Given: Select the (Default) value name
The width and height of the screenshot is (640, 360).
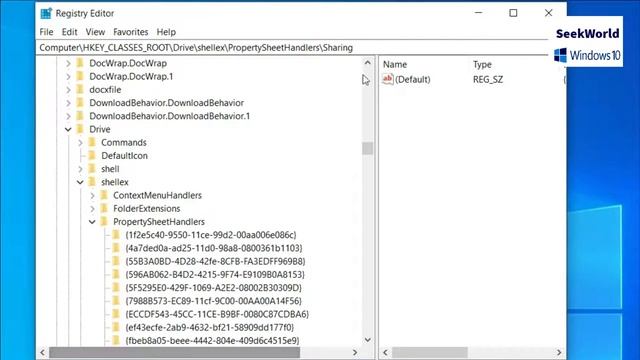Looking at the screenshot, I should (x=413, y=79).
